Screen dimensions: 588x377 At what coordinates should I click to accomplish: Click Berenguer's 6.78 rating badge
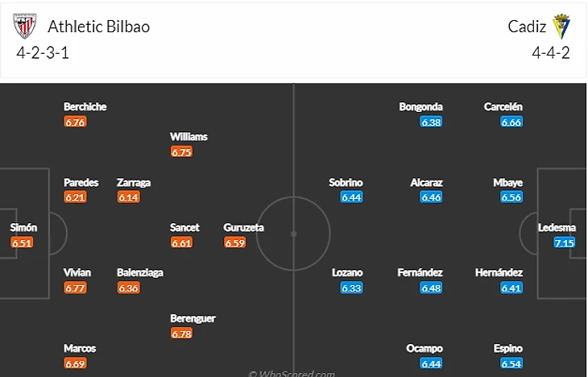181,333
